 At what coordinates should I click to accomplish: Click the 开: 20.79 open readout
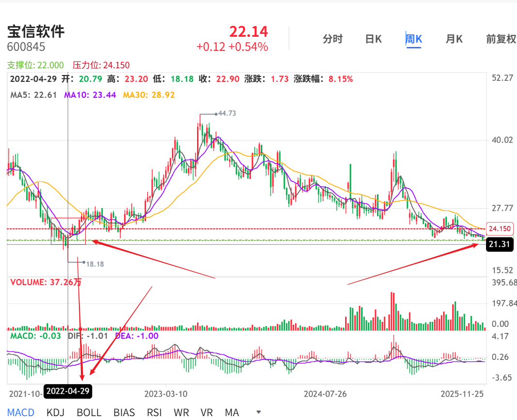(x=82, y=79)
